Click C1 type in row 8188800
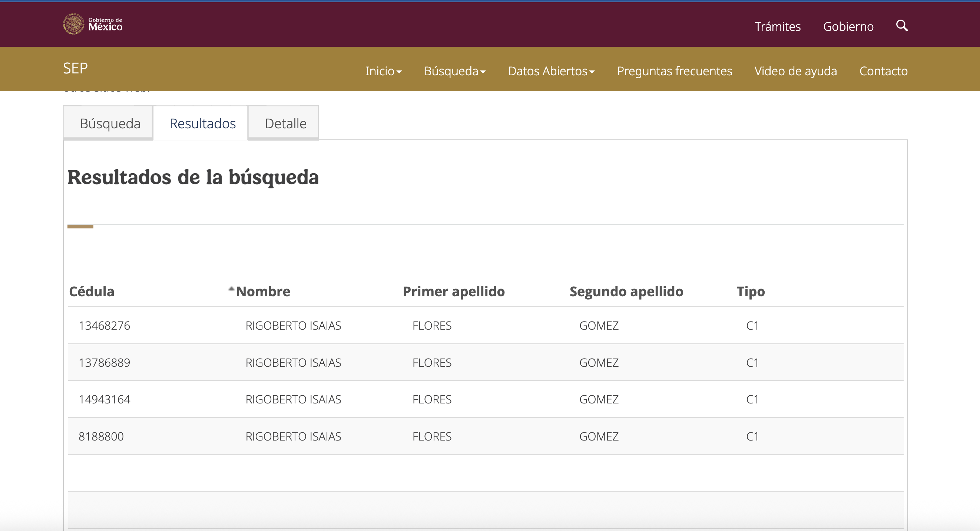 (x=752, y=436)
